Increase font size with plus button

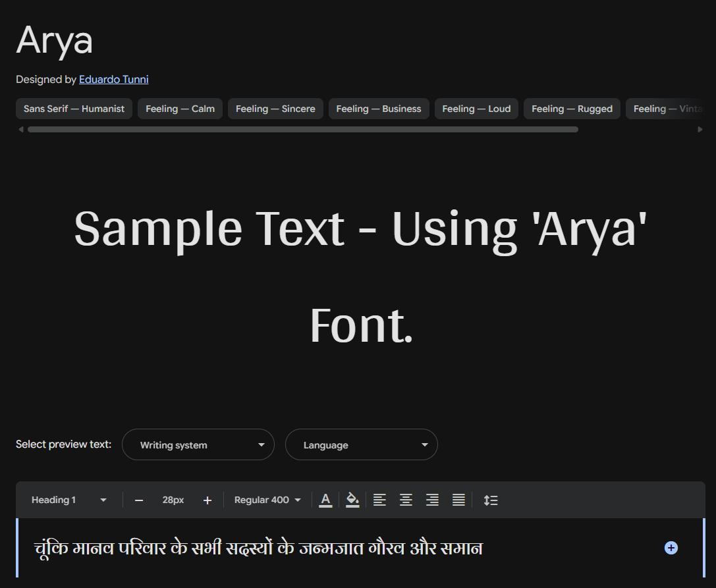(x=207, y=500)
